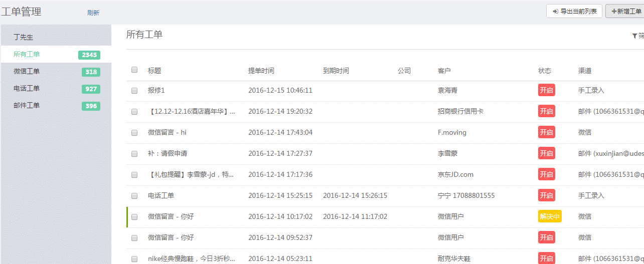Click the export current list button
This screenshot has height=264, width=644.
(574, 11)
